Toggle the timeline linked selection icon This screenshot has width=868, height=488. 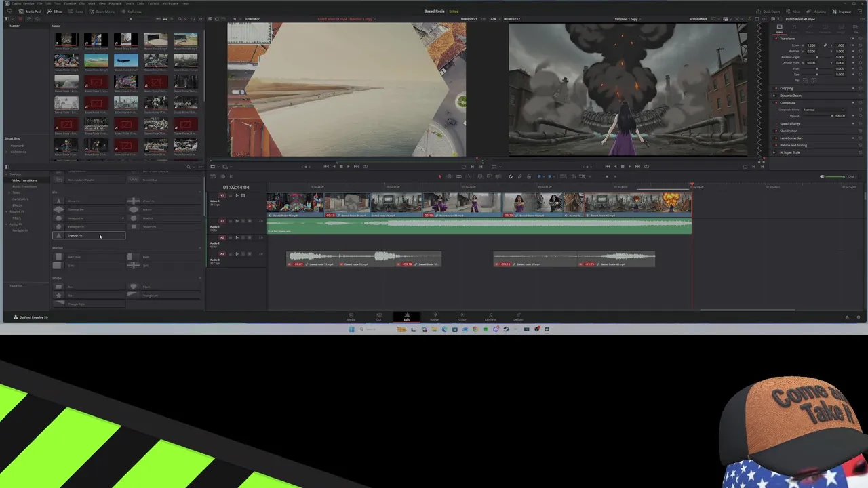click(x=520, y=176)
